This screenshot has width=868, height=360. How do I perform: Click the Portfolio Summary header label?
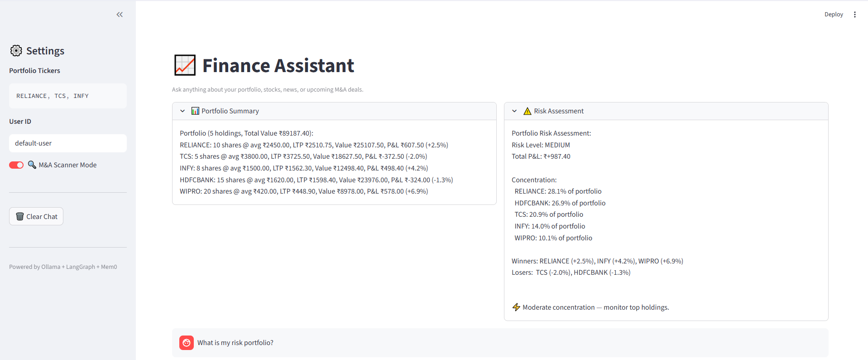[230, 111]
